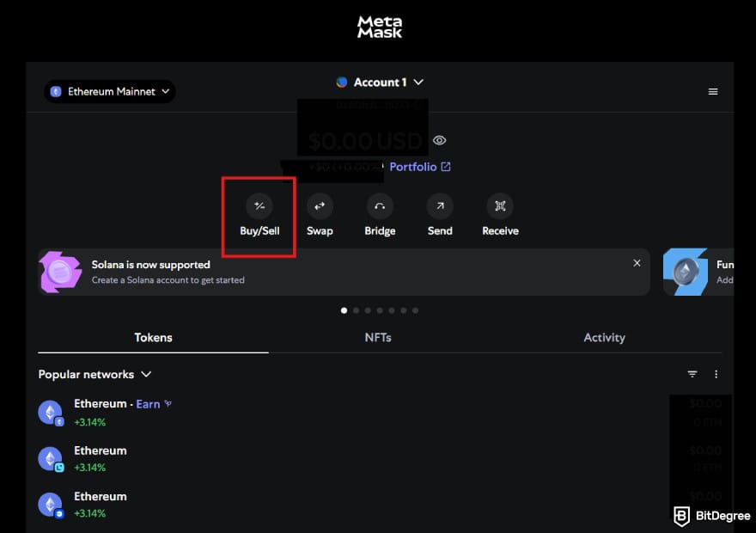Open the hamburger menu icon
This screenshot has width=756, height=533.
(713, 92)
